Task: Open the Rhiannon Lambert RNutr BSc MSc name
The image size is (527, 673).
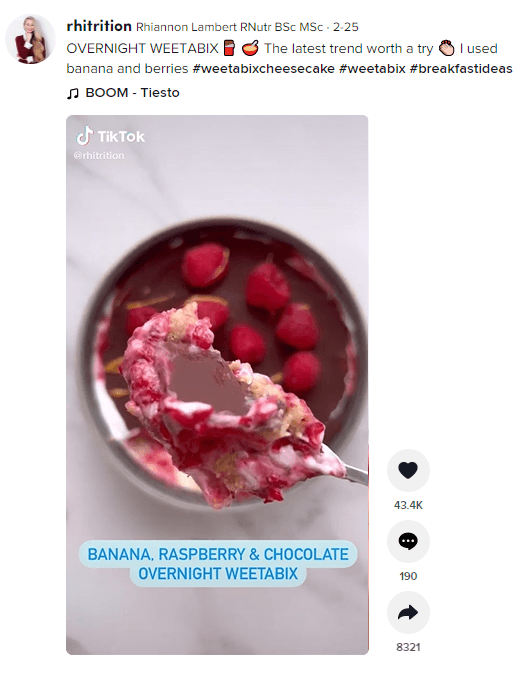Action: 229,27
